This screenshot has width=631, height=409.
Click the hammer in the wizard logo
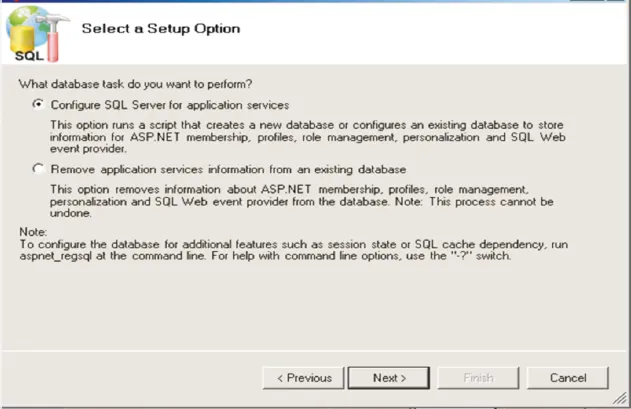pyautogui.click(x=53, y=38)
